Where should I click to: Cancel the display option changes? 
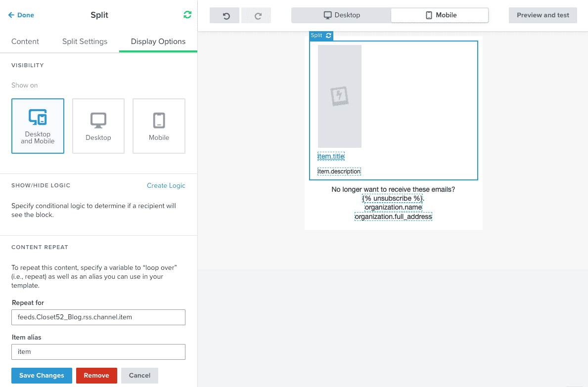(139, 376)
